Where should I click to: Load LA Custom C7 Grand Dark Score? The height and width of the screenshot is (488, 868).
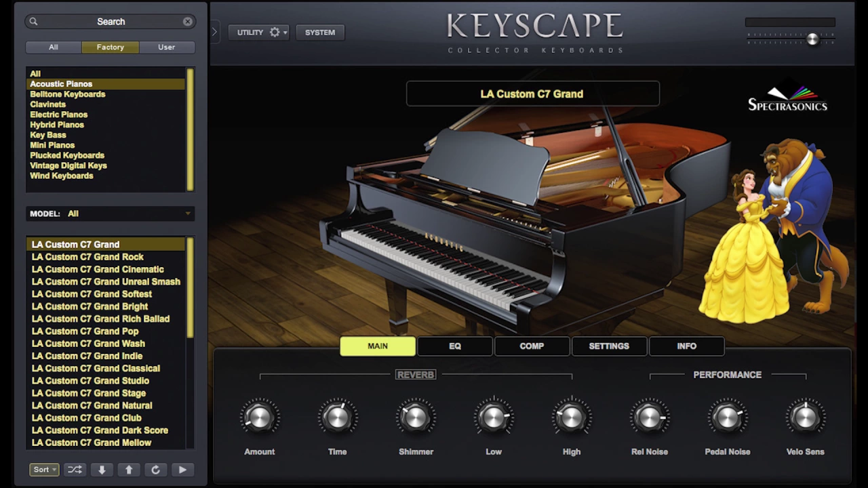click(x=105, y=430)
